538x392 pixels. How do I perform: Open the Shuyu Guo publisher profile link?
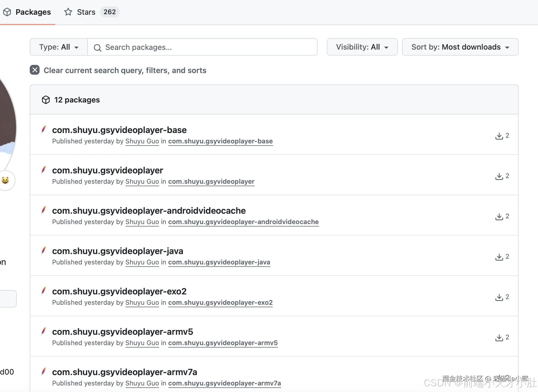click(x=142, y=141)
